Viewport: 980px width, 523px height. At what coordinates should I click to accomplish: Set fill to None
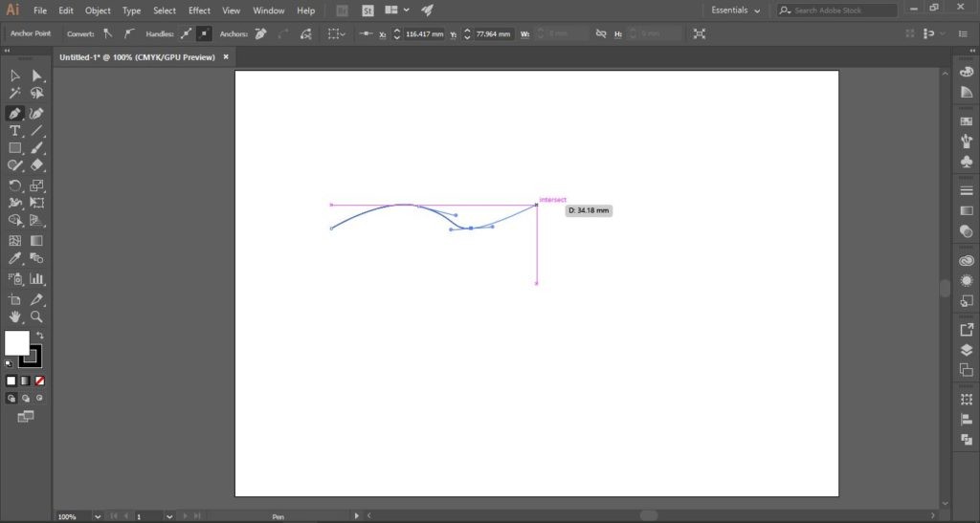[x=39, y=381]
